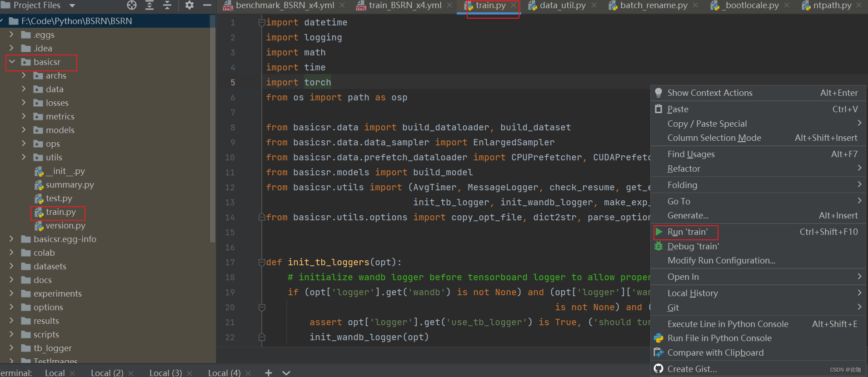868x377 pixels.
Task: Toggle fold at def init_tb_loggers line
Action: [262, 262]
